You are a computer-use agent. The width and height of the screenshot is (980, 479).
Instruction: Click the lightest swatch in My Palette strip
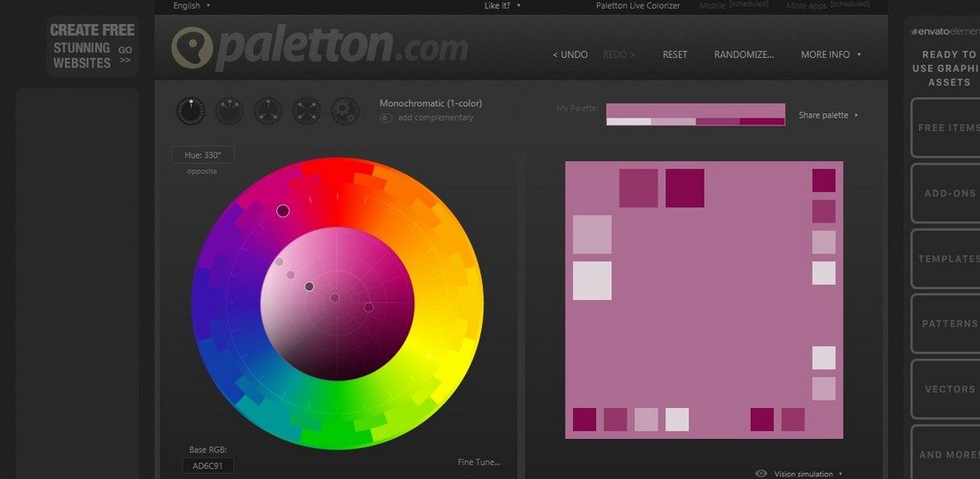pyautogui.click(x=629, y=122)
